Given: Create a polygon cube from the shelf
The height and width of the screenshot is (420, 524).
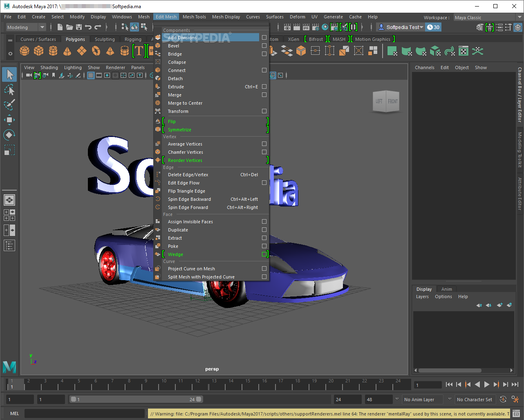Looking at the screenshot, I should point(39,51).
